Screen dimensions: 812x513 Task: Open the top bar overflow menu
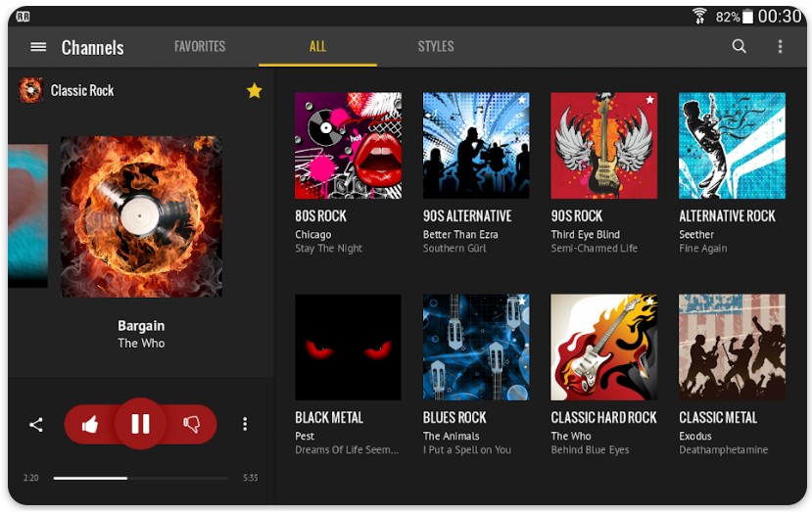point(780,47)
